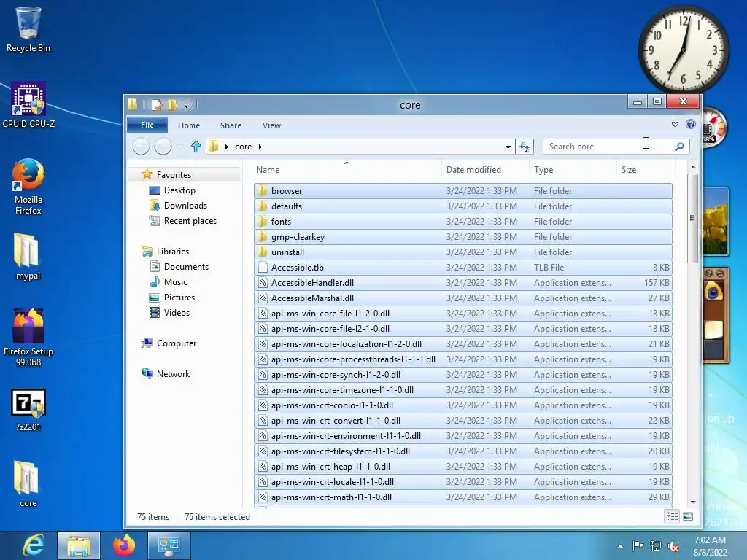The image size is (747, 560).
Task: Launch CPUID CPU-Z desktop shortcut
Action: [28, 105]
